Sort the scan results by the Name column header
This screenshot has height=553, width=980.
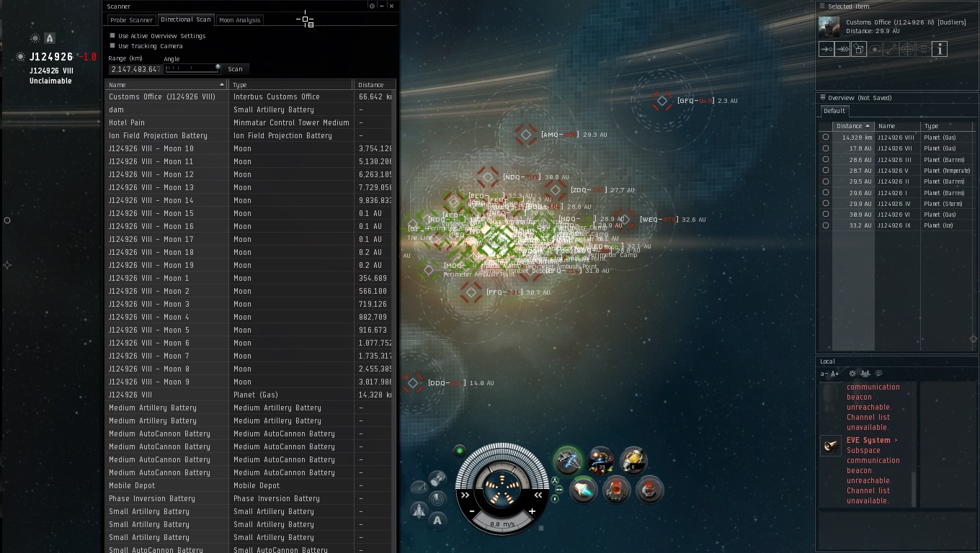[x=166, y=85]
